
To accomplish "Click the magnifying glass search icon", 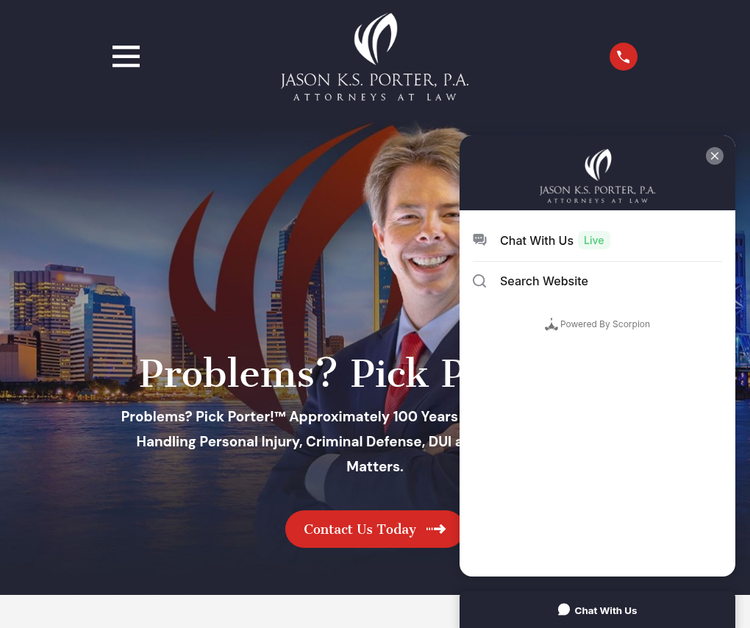I will 479,281.
